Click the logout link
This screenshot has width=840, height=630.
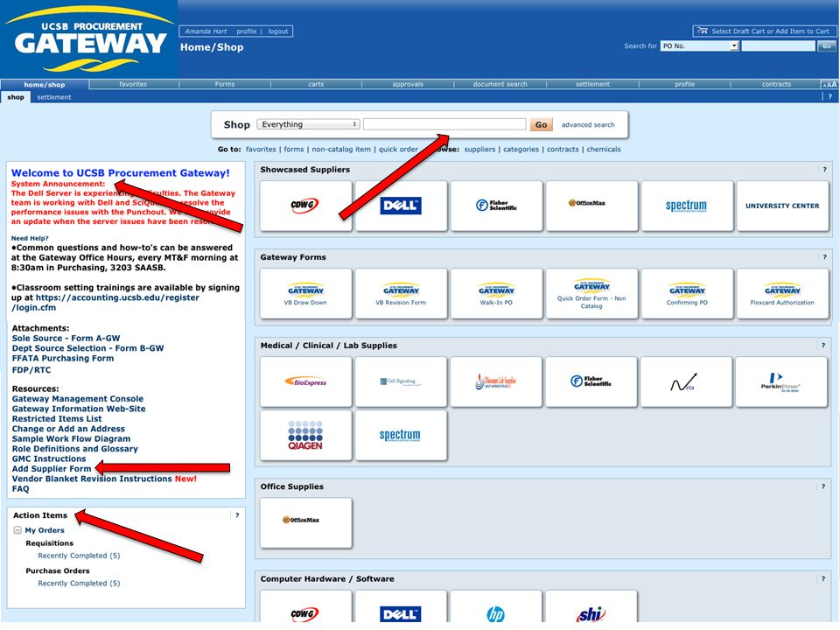coord(278,31)
